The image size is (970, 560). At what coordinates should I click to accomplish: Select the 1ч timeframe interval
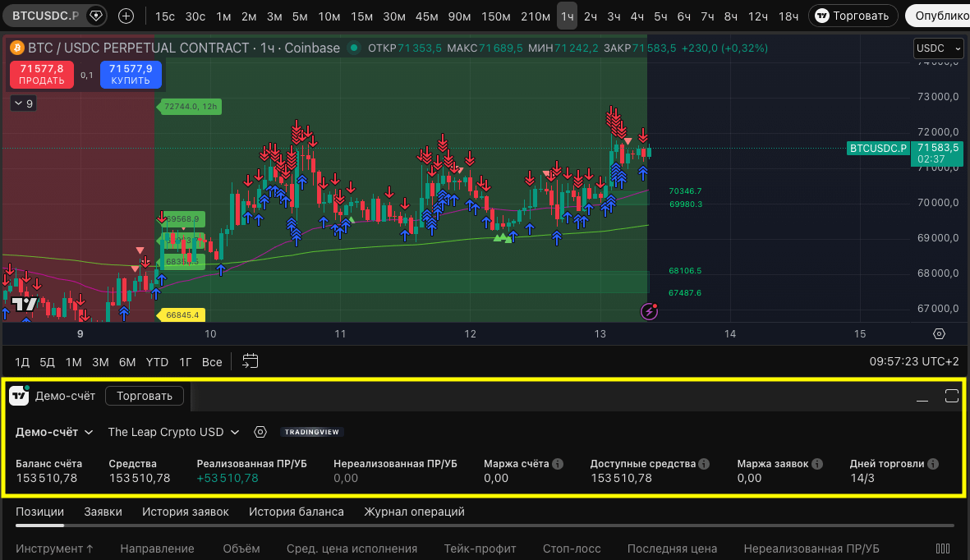click(x=567, y=16)
